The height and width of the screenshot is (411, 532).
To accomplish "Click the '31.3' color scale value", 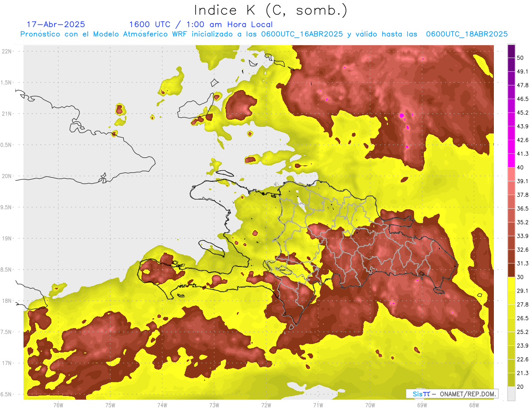I will pos(523,263).
